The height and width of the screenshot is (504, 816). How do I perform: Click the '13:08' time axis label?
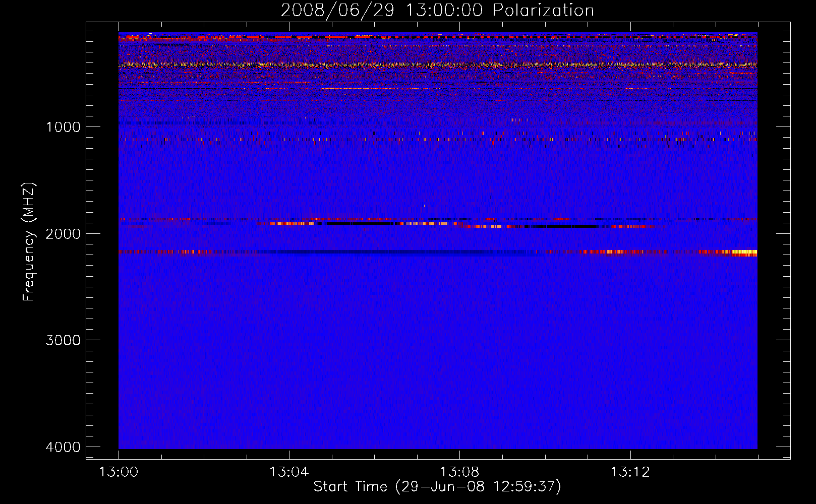pyautogui.click(x=459, y=472)
